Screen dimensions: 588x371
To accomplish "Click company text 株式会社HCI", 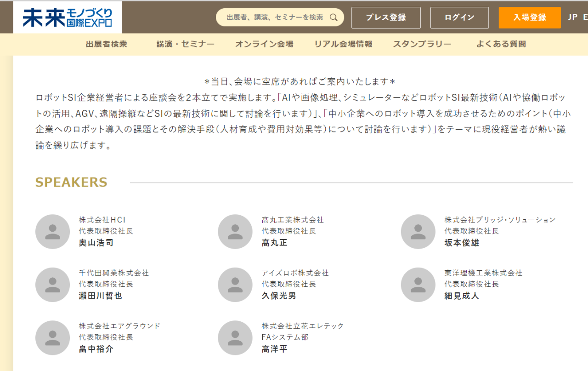I will tap(102, 220).
